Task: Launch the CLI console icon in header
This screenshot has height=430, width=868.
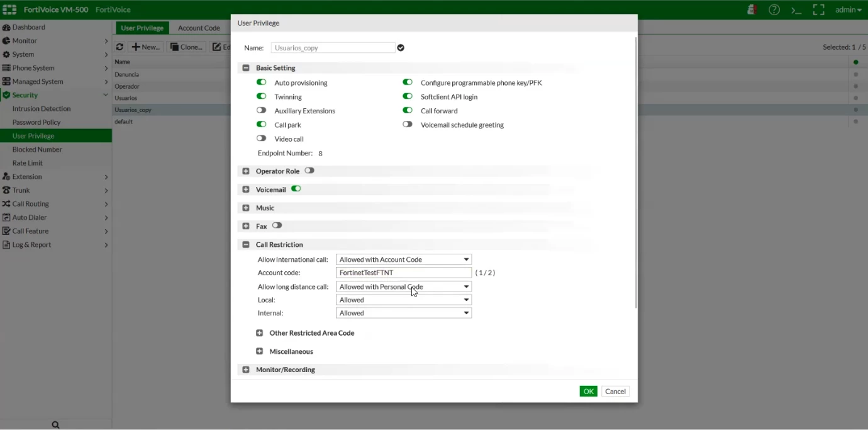Action: [796, 10]
